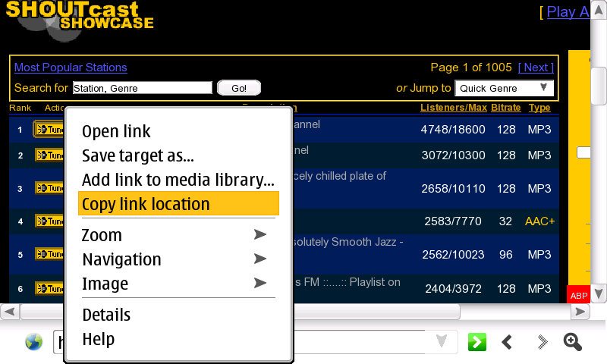Viewport: 607px width, 364px height.
Task: Choose Open link from context menu
Action: pos(178,131)
